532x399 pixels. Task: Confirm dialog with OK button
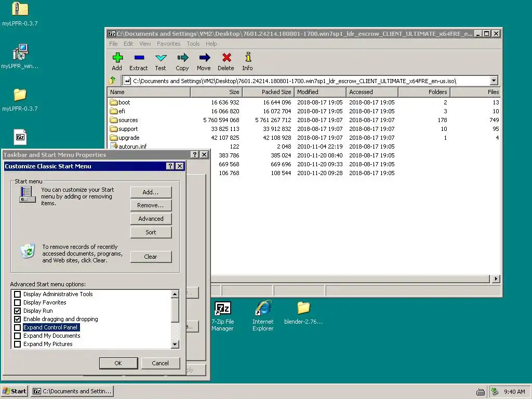tap(118, 363)
